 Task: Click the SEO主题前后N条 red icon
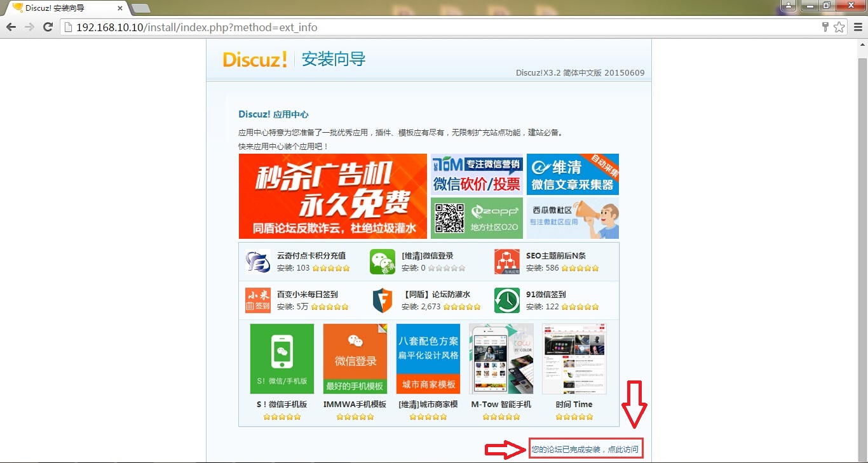point(506,262)
